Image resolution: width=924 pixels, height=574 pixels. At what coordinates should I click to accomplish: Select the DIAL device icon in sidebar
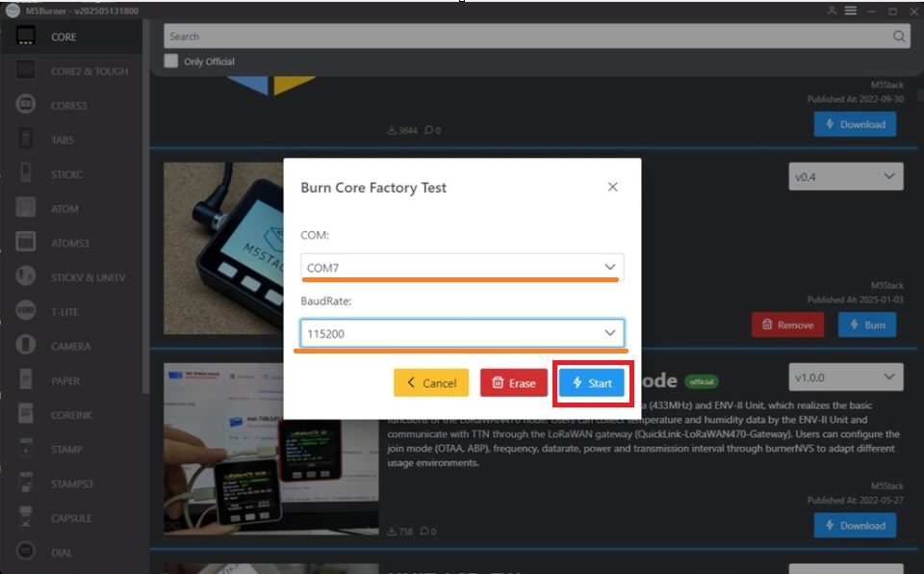(x=26, y=553)
